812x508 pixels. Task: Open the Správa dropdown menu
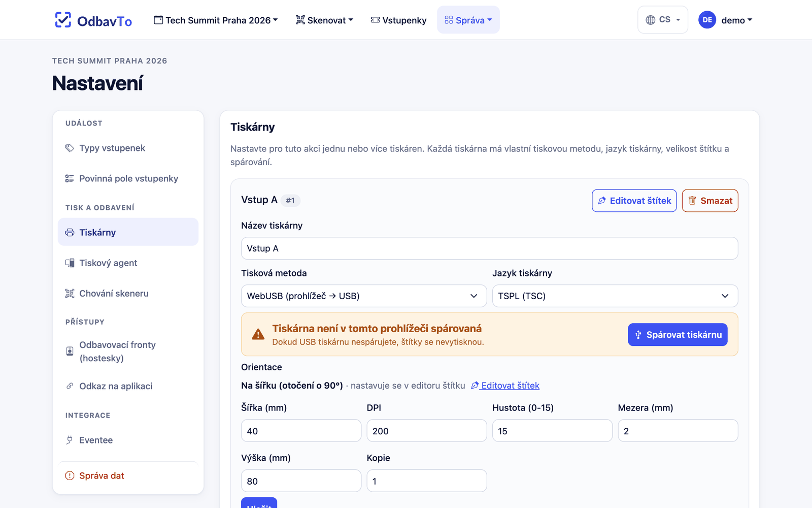[x=468, y=20]
